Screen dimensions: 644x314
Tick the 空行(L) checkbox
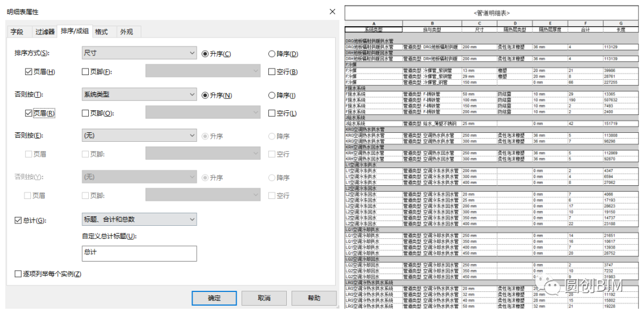271,113
